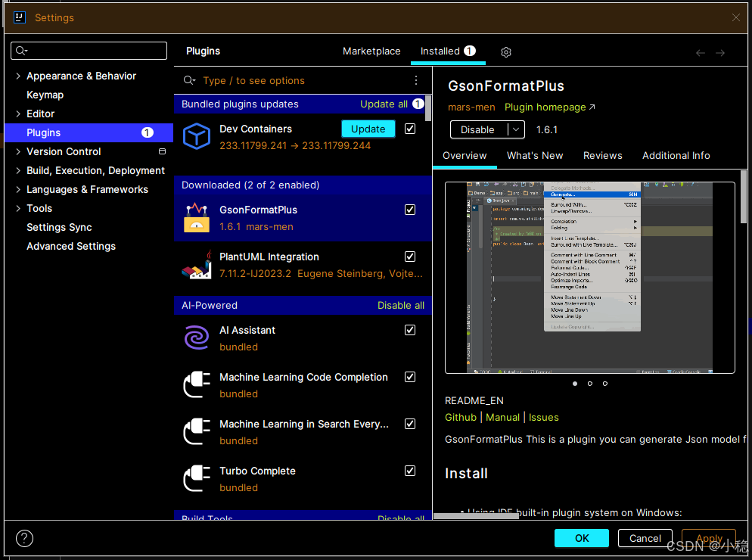Open the Reviews tab
This screenshot has height=560, width=752.
(602, 155)
